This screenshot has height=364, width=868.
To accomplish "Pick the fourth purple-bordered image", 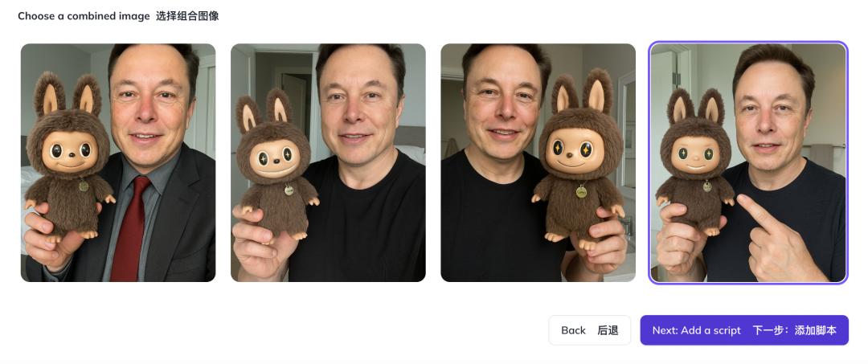I will click(x=748, y=162).
